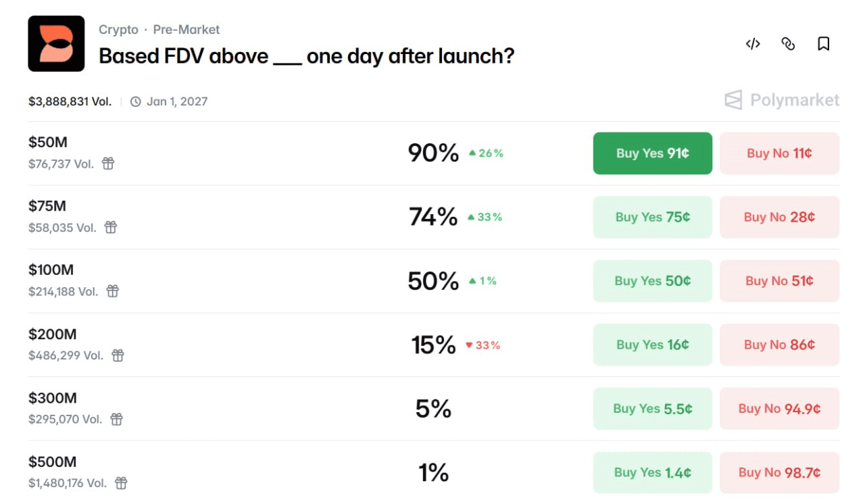This screenshot has height=504, width=865.
Task: Open the gift icon on $100M row
Action: point(113,291)
